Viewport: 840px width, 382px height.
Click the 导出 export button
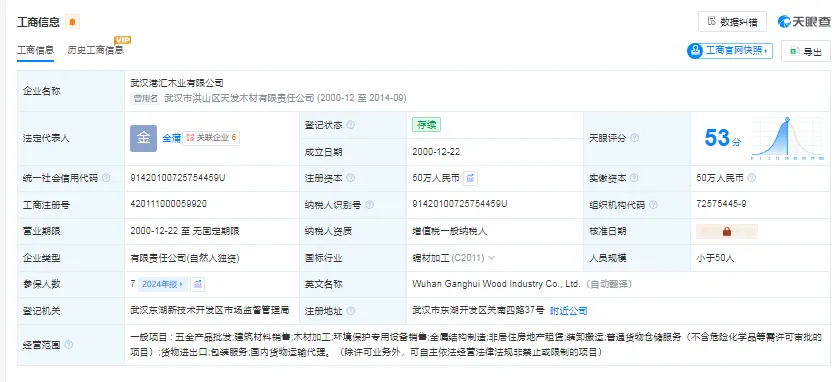(x=806, y=51)
